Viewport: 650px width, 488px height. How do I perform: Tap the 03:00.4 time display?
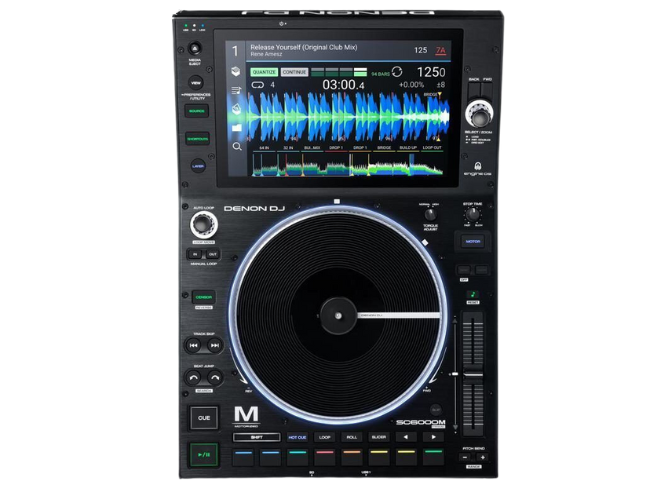(x=343, y=85)
